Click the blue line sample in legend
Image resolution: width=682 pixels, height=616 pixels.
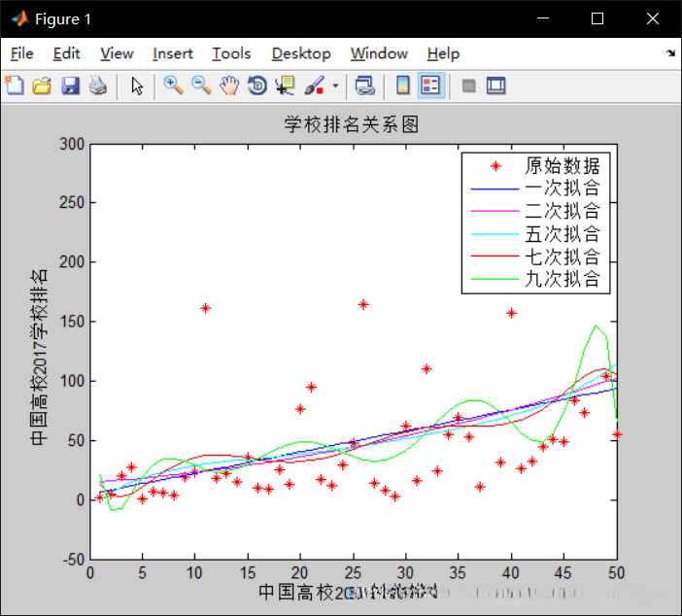click(494, 189)
